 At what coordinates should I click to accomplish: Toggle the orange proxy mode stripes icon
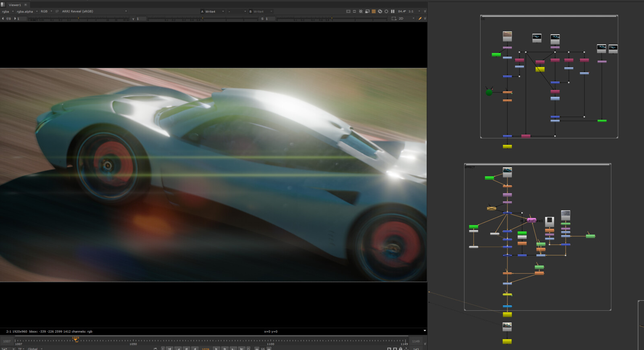[374, 11]
